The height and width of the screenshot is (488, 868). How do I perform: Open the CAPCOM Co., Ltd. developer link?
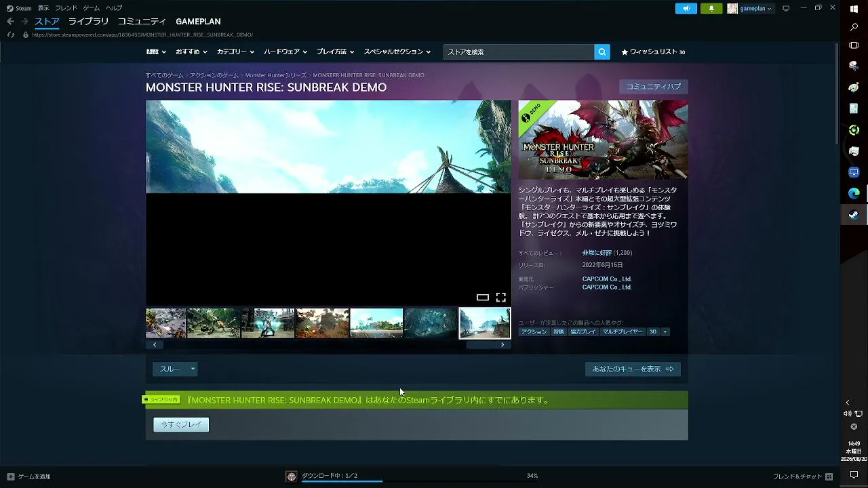[x=607, y=279]
